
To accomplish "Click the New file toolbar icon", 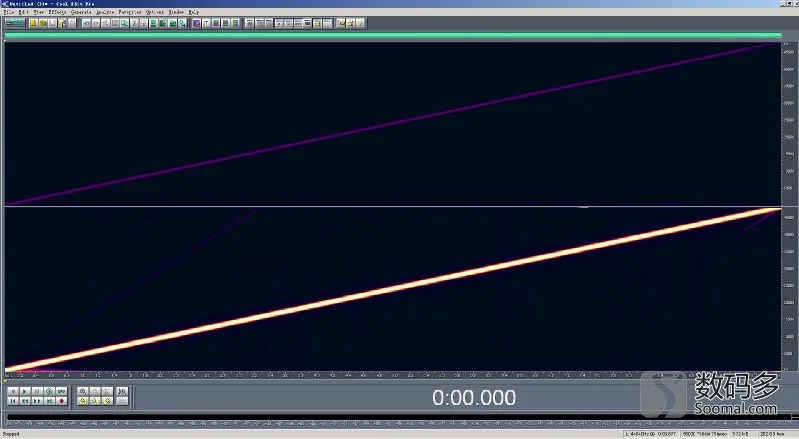I will click(x=34, y=23).
